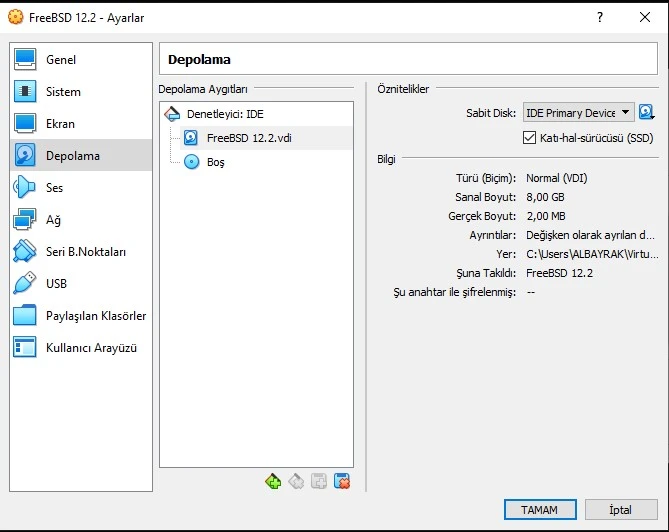669x532 pixels.
Task: Select the Depolama category in sidebar
Action: click(81, 155)
